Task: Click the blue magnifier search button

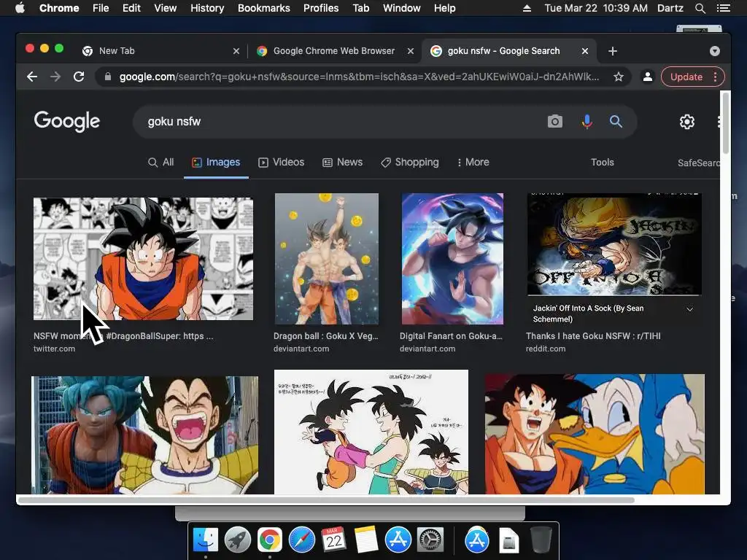Action: [616, 122]
